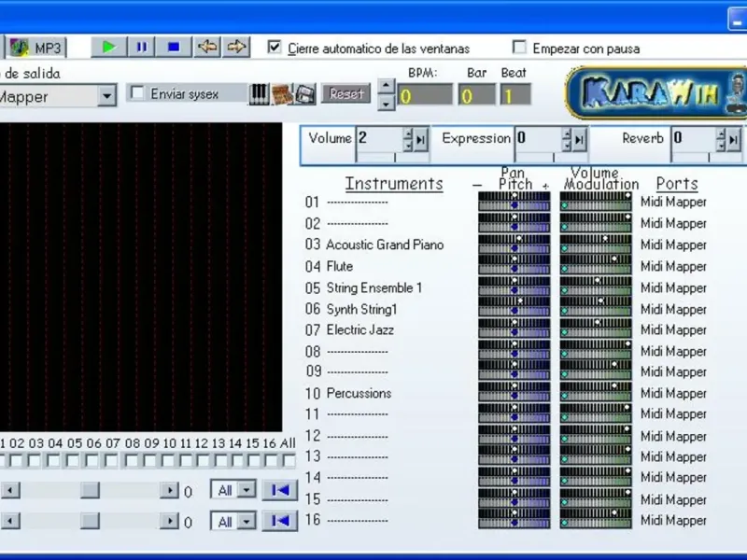Click the Reset button
The height and width of the screenshot is (560, 747).
(345, 94)
